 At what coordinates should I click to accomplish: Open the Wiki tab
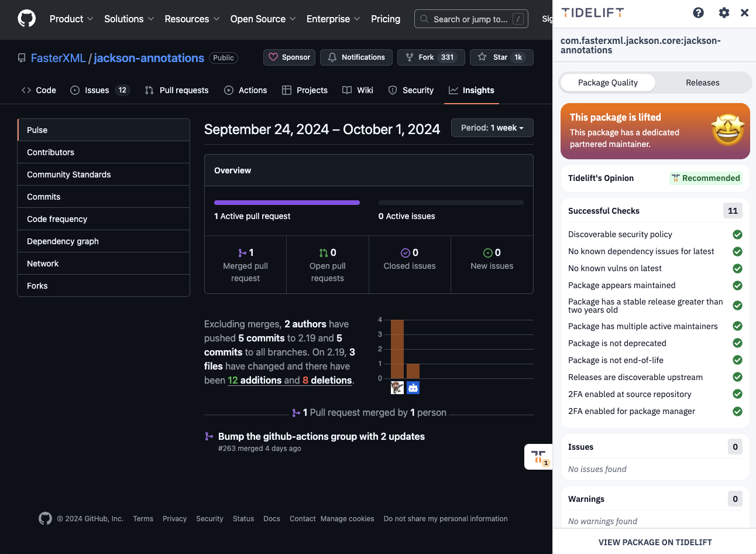358,90
